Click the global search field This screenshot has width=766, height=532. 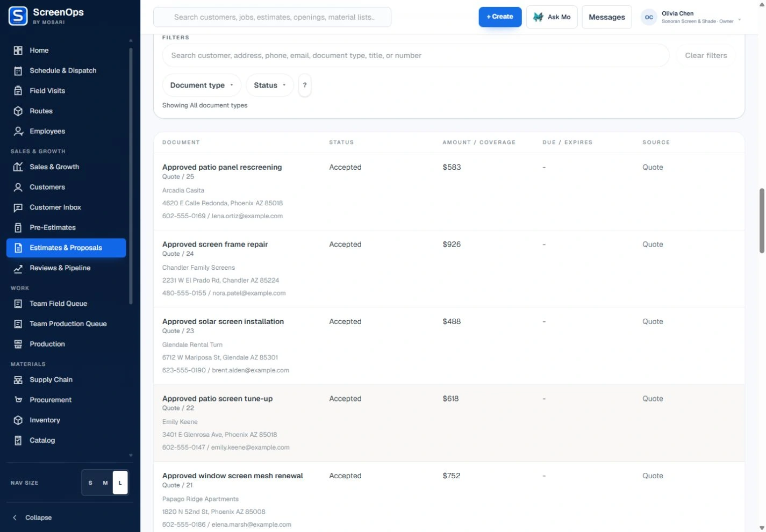click(273, 17)
